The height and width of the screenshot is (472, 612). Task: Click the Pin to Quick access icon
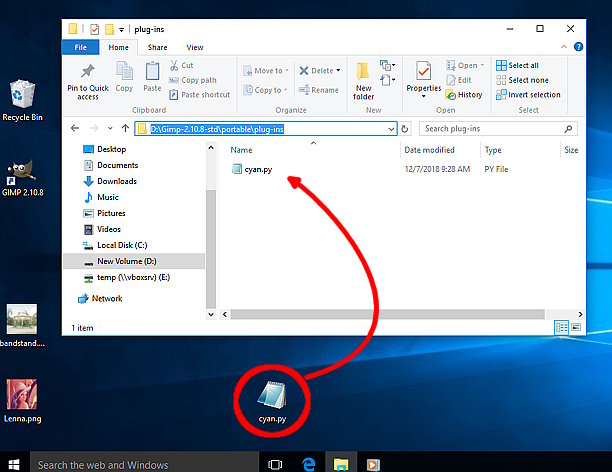click(88, 73)
